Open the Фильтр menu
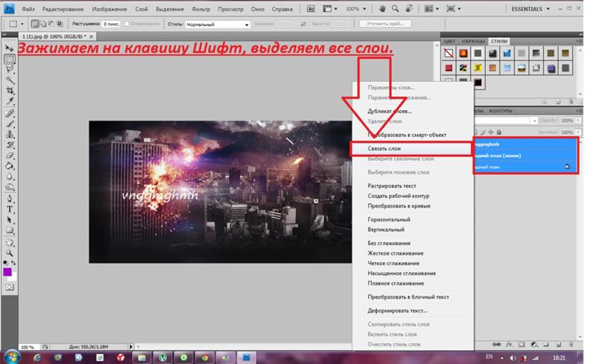Screen dimensions: 596x364 point(200,9)
